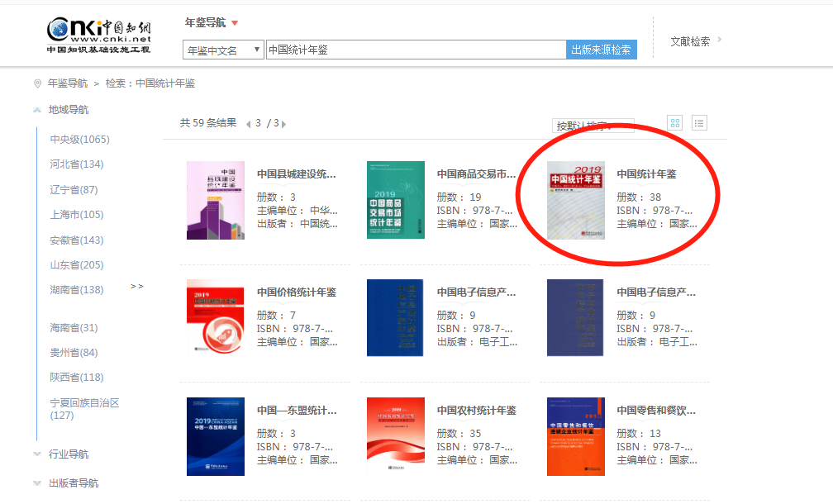
Task: Click 检索：中国统计年鉴 breadcrumb text
Action: 150,83
